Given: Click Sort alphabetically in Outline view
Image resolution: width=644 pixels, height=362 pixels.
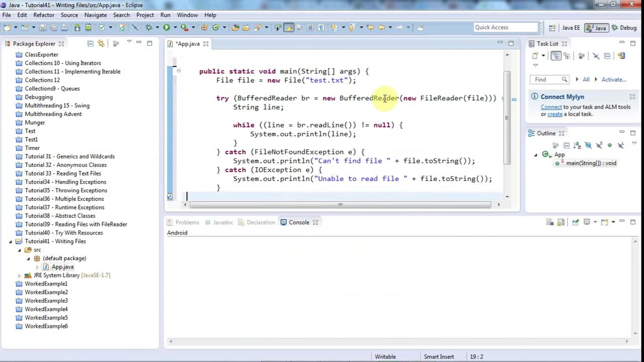Looking at the screenshot, I should [577, 145].
